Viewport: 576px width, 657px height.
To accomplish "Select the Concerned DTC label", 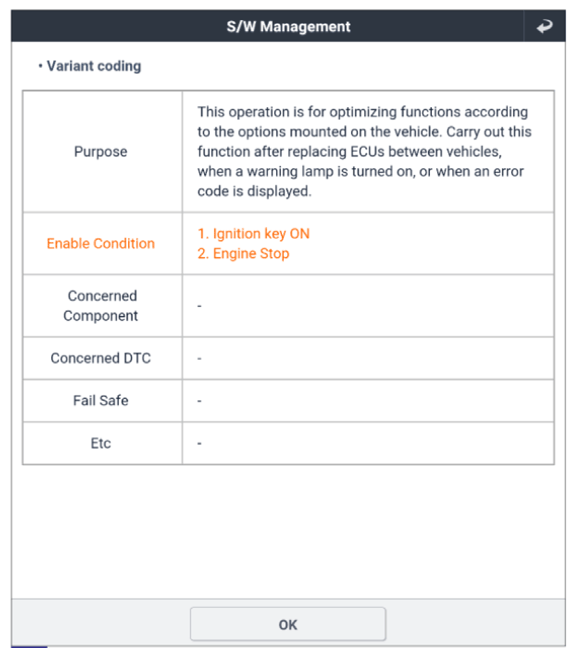I will (x=101, y=358).
